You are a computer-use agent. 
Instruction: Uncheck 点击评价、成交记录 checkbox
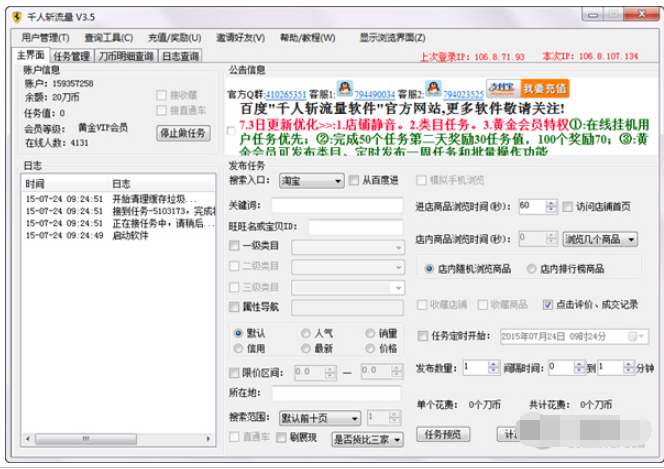click(548, 305)
